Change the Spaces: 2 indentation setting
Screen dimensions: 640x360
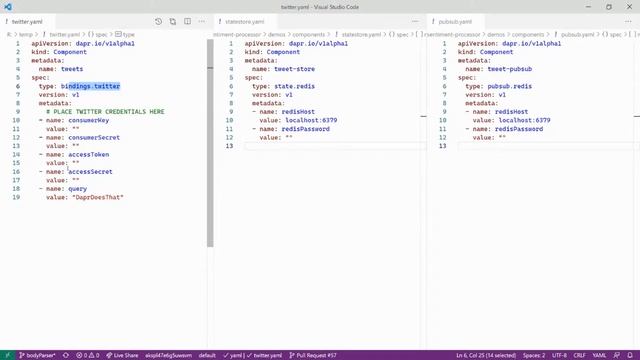pos(534,355)
